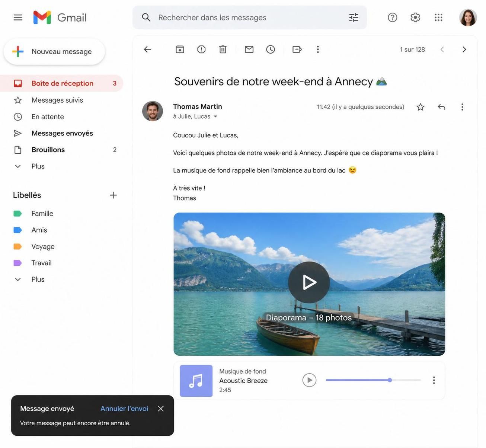
Task: Expand Plus under Brouillons
Action: tap(38, 166)
